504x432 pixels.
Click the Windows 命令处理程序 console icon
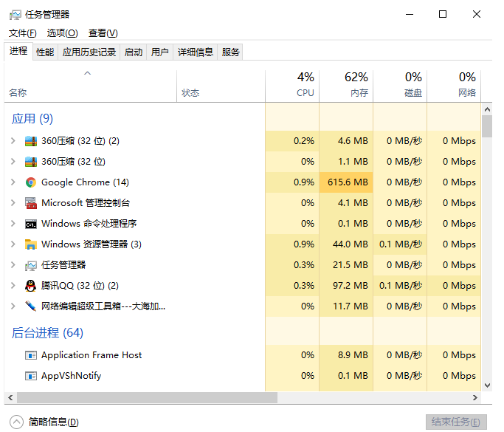31,224
